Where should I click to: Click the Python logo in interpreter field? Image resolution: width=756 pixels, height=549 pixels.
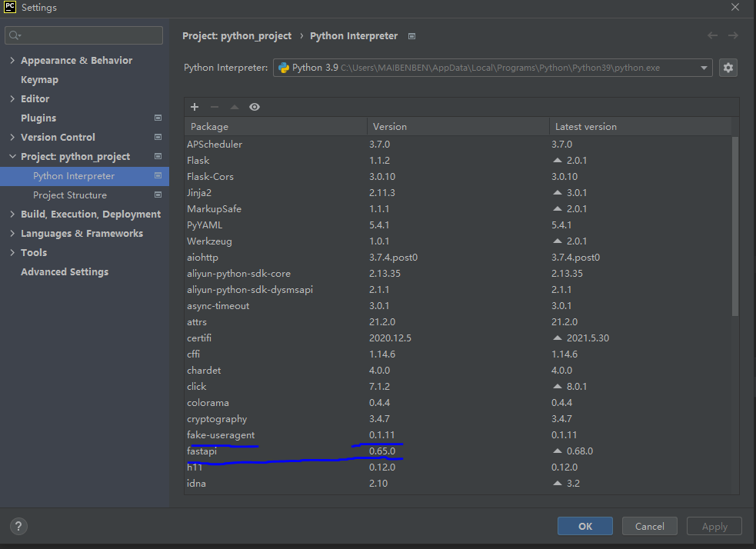284,68
